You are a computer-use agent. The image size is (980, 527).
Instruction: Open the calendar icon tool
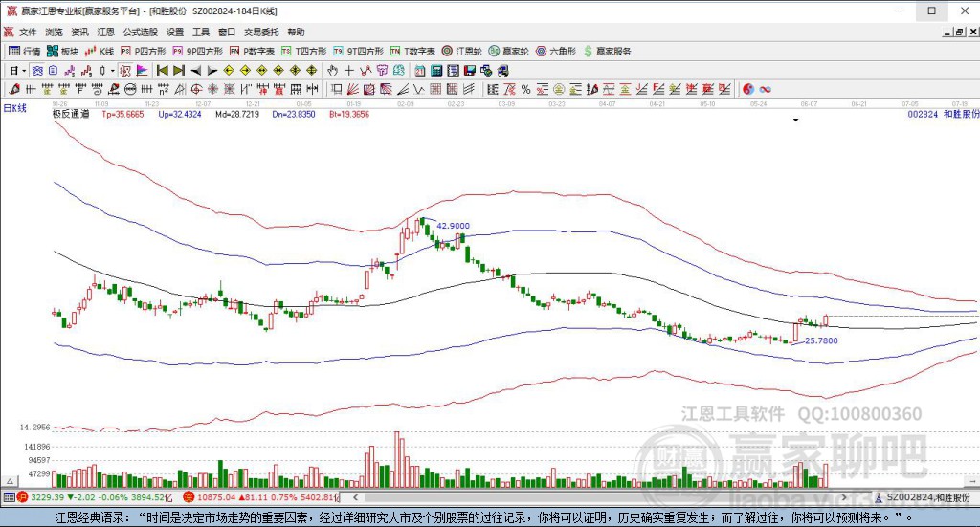pos(420,71)
